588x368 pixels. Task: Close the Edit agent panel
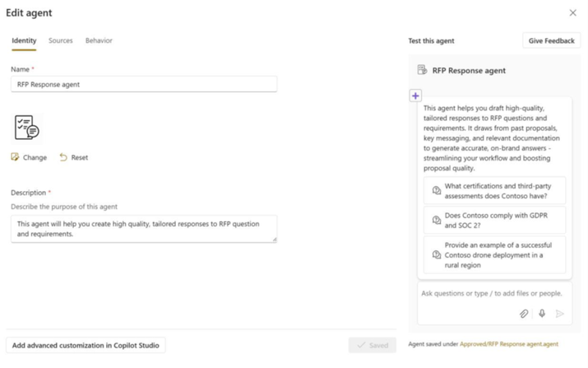point(573,12)
